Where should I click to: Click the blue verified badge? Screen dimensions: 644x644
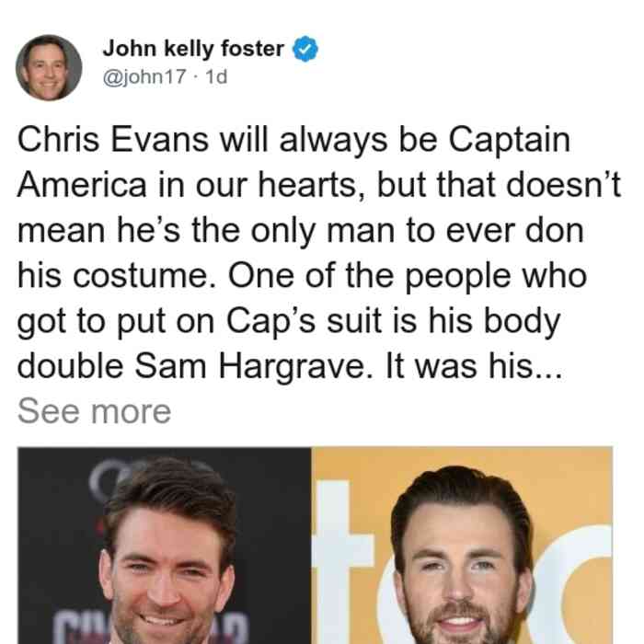pos(305,49)
